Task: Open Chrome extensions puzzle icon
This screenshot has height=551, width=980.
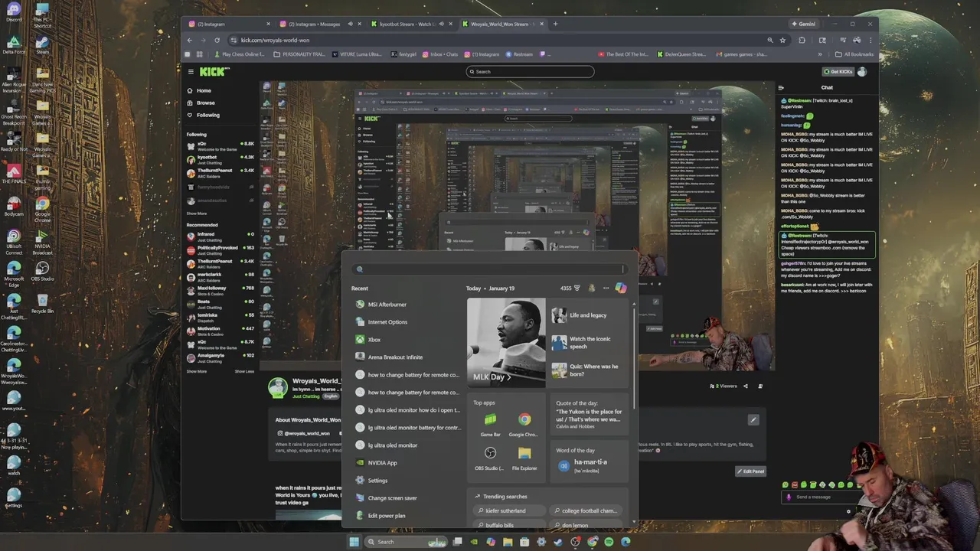Action: click(x=802, y=40)
